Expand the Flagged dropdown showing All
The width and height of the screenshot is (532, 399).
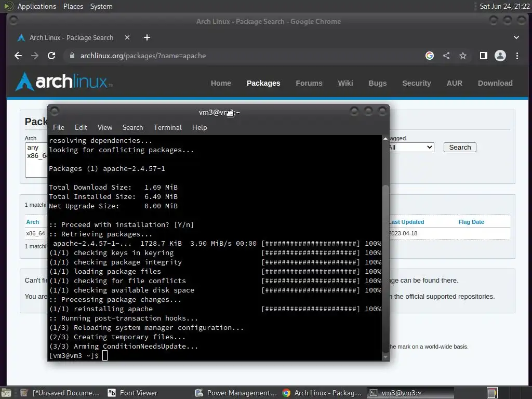(x=411, y=147)
